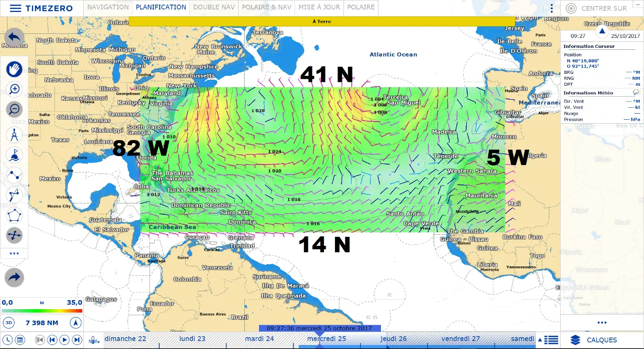The height and width of the screenshot is (349, 644).
Task: Select dimanche 22 on the timeline
Action: tap(125, 339)
